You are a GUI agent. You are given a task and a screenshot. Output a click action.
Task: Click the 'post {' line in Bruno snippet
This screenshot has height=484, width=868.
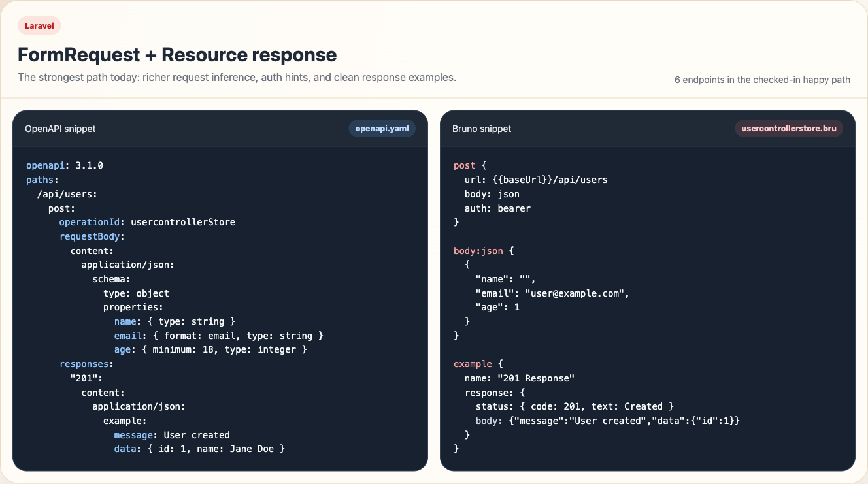470,165
